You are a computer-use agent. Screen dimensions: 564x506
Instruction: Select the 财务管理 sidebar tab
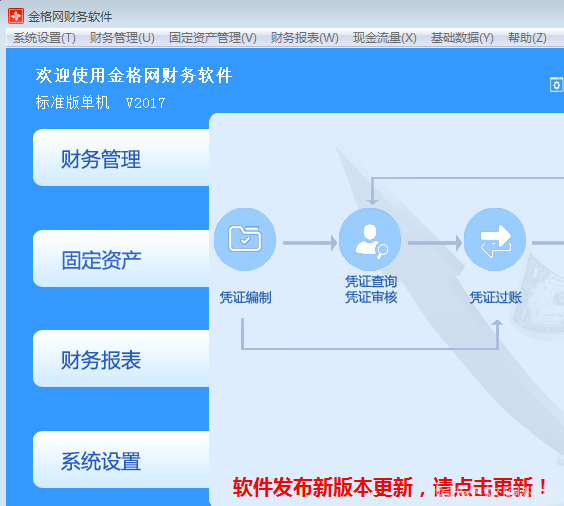tap(121, 158)
